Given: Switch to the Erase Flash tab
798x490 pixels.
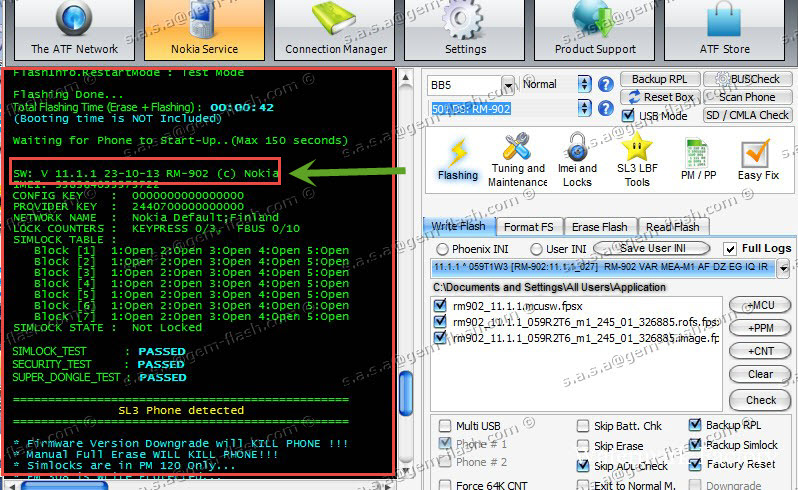Looking at the screenshot, I should pos(600,226).
